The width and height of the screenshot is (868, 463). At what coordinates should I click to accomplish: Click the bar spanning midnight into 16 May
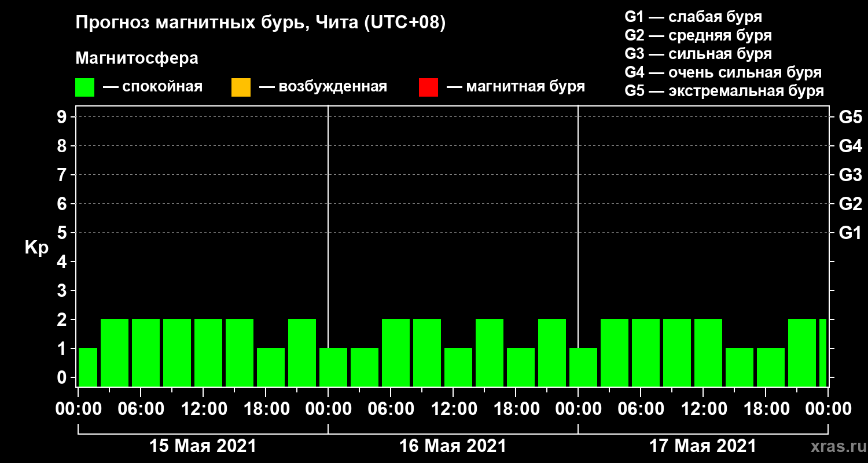[333, 367]
